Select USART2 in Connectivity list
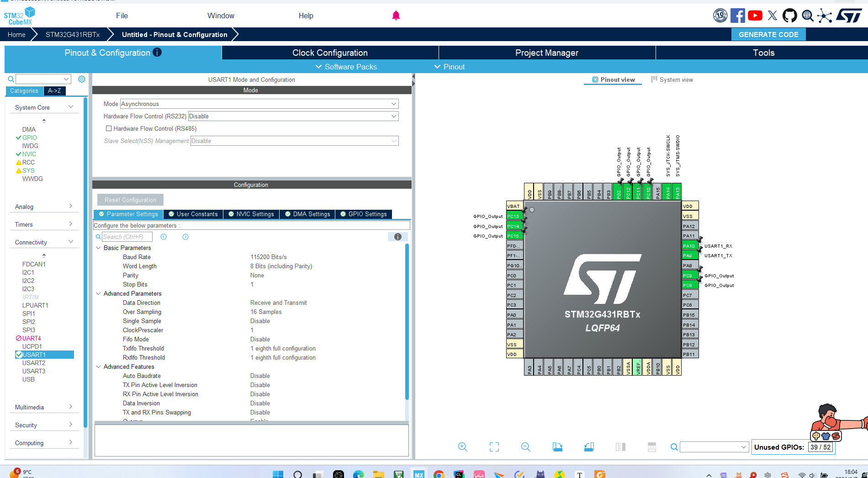 (34, 363)
